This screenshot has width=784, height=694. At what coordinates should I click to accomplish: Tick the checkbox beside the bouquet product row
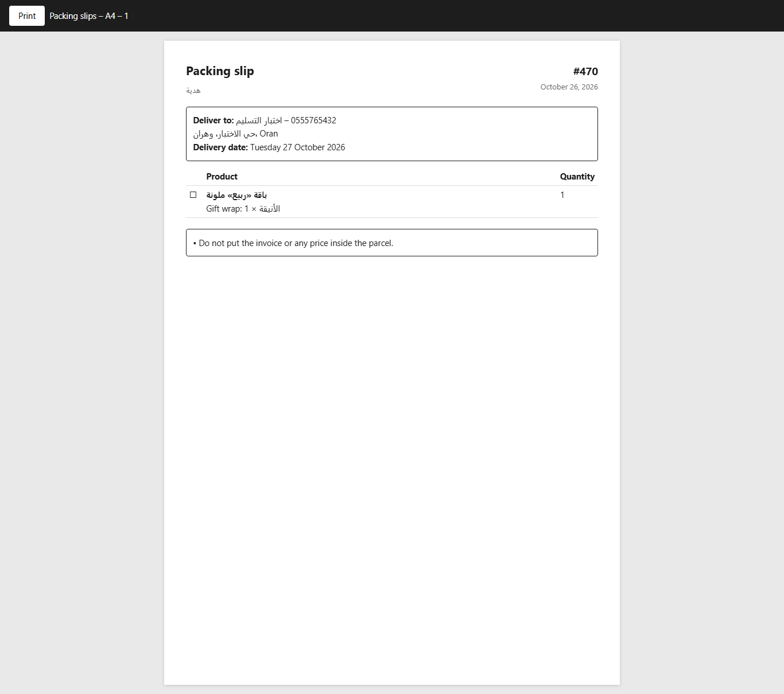pos(193,195)
